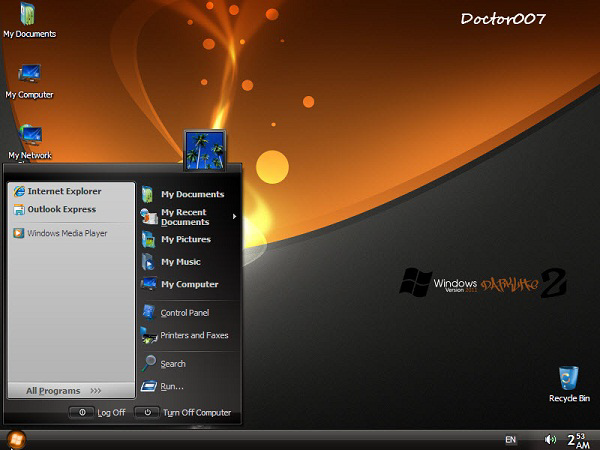Open My Pictures from Start menu
Image resolution: width=600 pixels, height=450 pixels.
tap(189, 240)
